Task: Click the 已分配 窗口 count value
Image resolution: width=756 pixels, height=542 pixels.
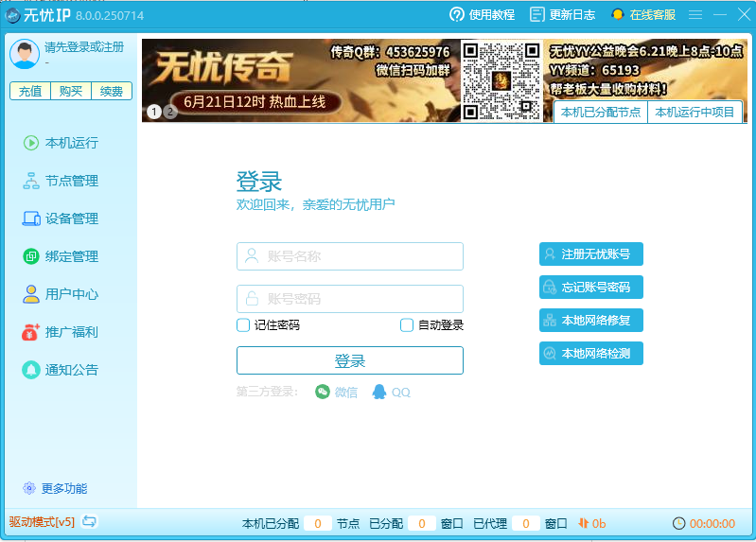Action: point(422,524)
